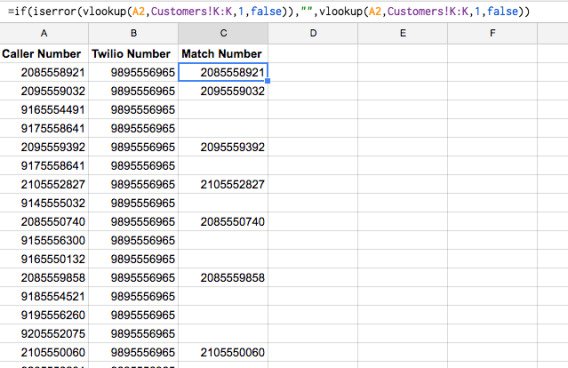Screen dimensions: 568x368
Task: Select column C header
Action: coord(223,33)
